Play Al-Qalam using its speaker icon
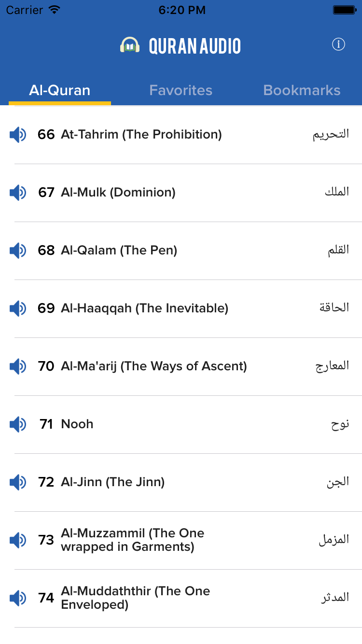This screenshot has height=644, width=362. 18,251
